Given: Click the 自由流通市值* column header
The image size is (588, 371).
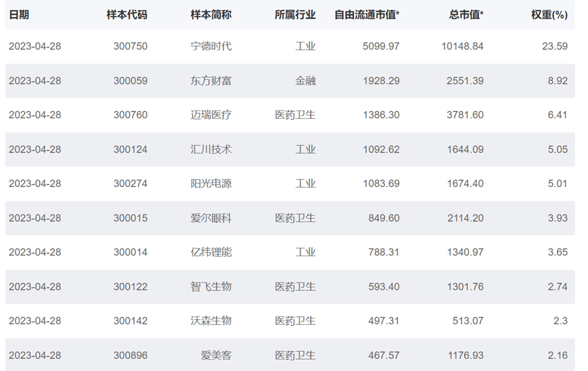Looking at the screenshot, I should coord(367,15).
